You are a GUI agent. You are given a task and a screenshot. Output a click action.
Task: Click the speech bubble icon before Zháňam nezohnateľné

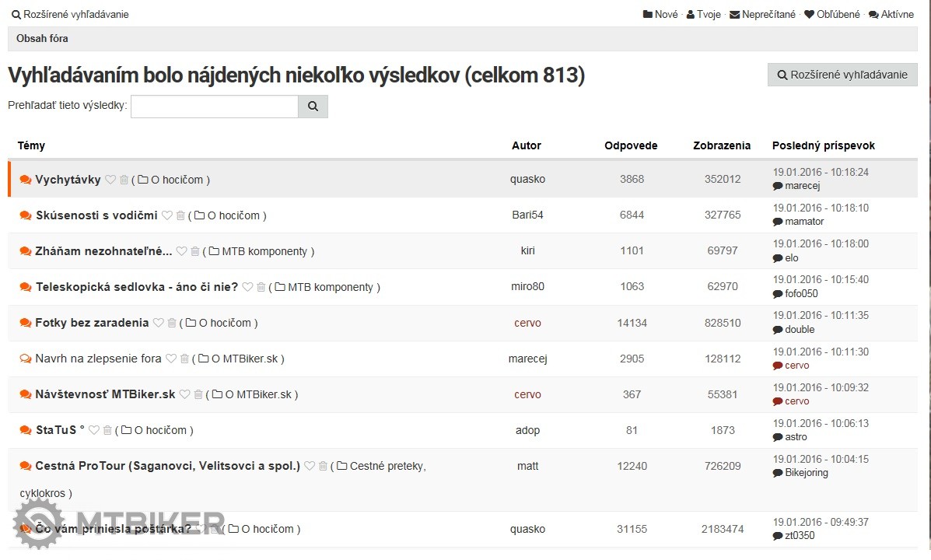click(x=26, y=251)
